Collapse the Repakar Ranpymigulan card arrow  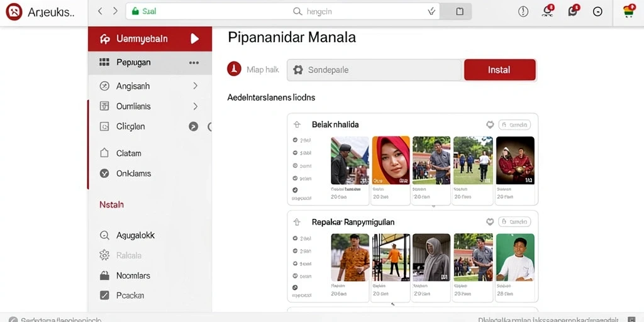(x=297, y=222)
